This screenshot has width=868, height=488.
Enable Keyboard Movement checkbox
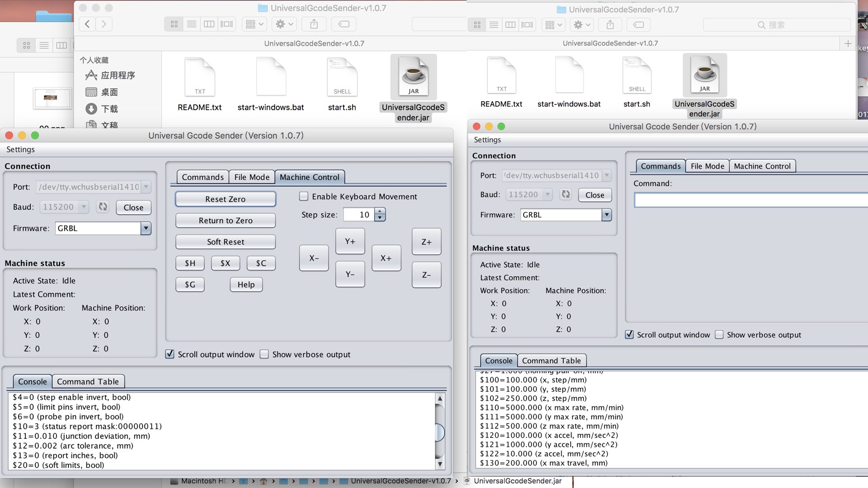304,196
